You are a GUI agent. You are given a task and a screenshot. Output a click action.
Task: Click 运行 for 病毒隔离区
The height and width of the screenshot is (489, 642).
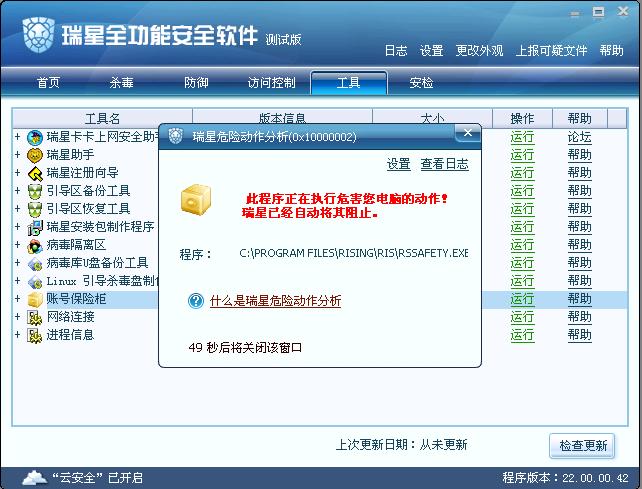(x=522, y=245)
